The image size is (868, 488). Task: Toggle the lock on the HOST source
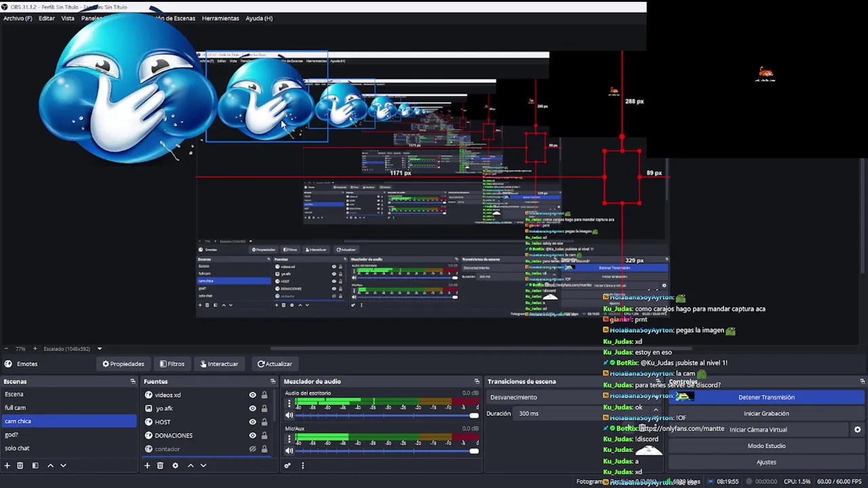click(x=264, y=422)
